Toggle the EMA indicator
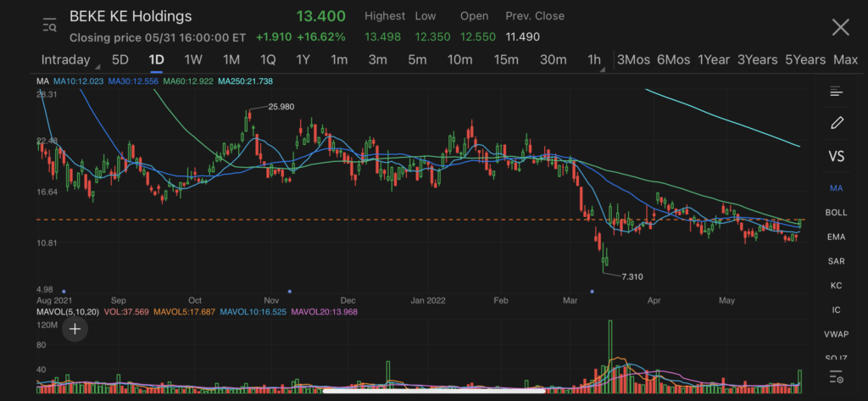868x401 pixels. coord(836,237)
